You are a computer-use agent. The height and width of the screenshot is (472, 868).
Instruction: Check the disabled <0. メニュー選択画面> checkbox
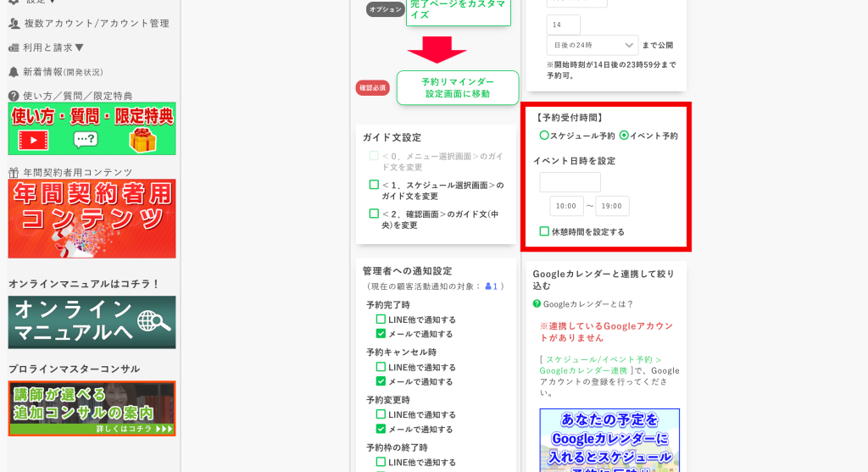(374, 156)
